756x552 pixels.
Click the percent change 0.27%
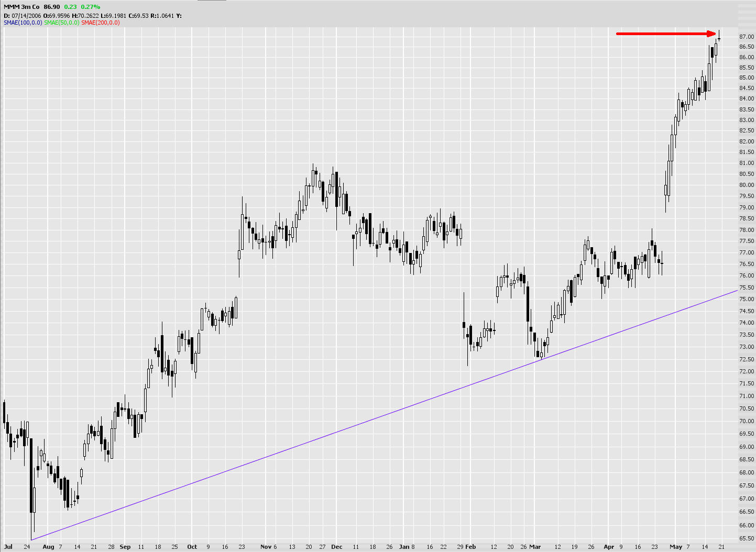click(x=90, y=7)
